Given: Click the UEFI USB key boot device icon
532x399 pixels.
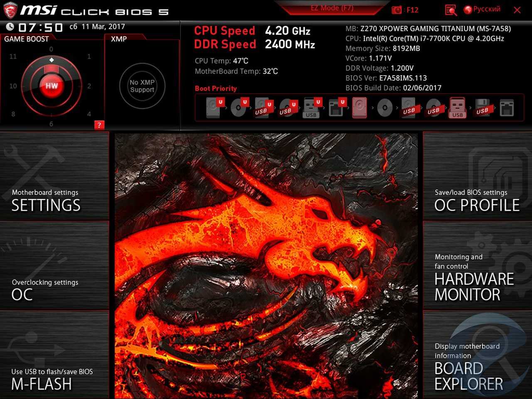Looking at the screenshot, I should click(x=311, y=108).
